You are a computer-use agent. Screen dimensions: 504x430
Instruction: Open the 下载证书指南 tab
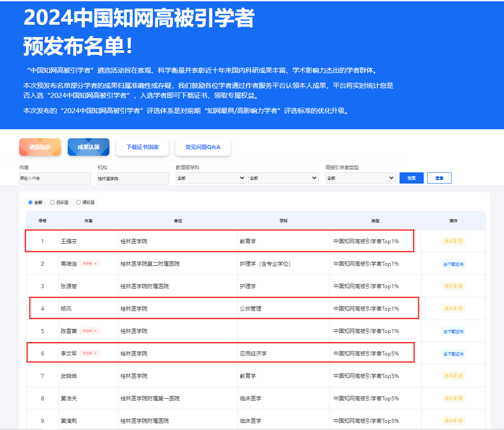coord(142,147)
